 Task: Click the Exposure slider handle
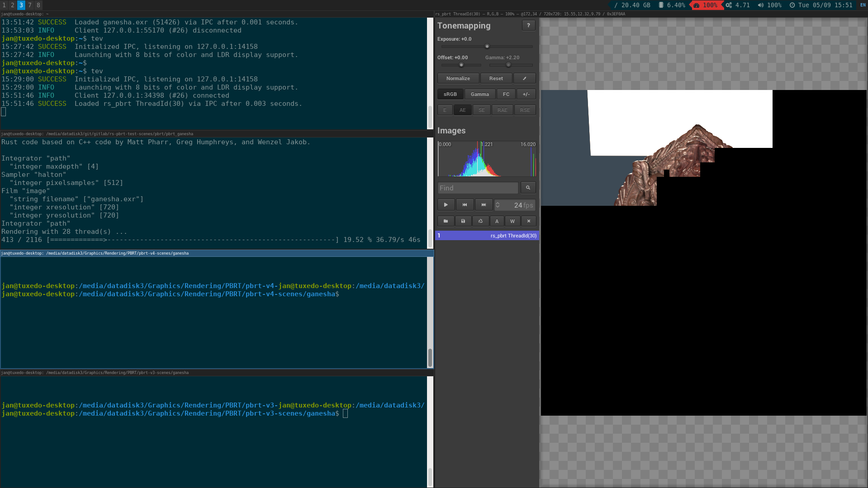[x=487, y=47]
